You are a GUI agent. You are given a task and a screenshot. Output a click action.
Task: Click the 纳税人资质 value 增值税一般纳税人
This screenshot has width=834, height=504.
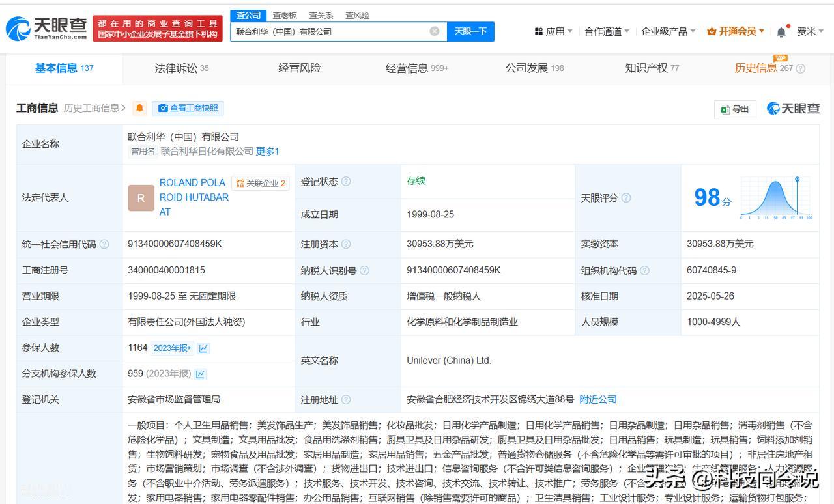click(x=444, y=296)
